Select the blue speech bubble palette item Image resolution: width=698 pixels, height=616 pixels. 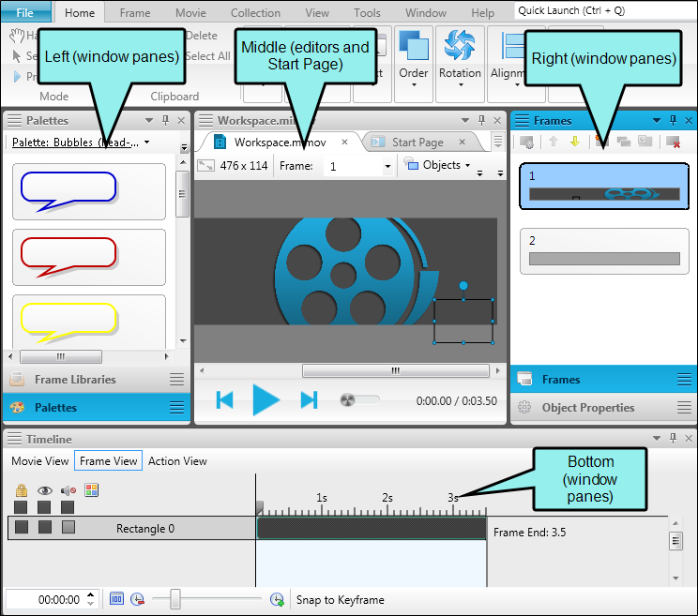coord(89,191)
